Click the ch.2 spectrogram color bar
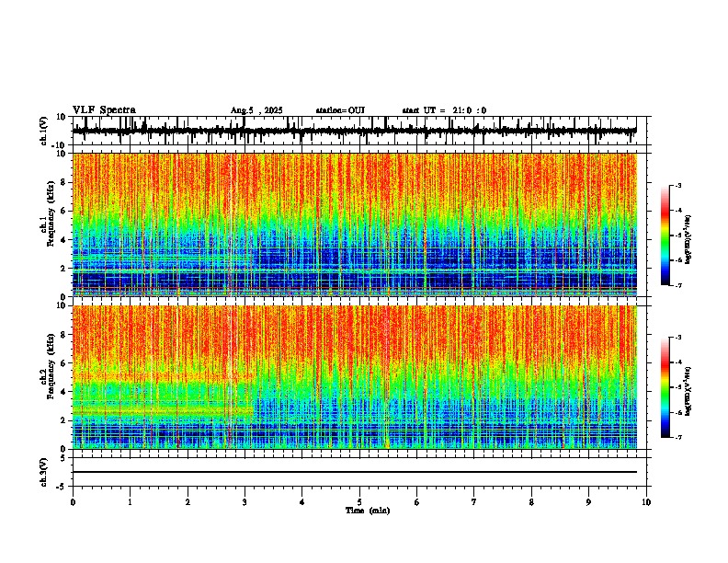The image size is (728, 563). (x=665, y=387)
